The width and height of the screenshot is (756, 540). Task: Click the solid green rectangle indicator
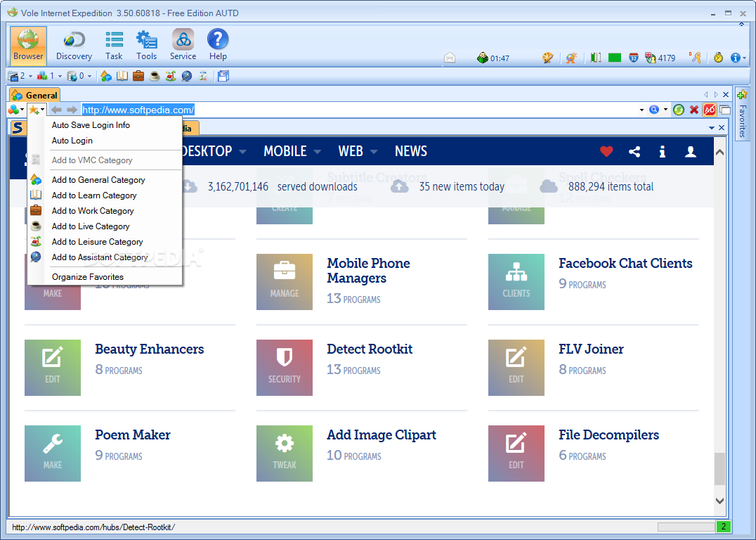point(614,58)
